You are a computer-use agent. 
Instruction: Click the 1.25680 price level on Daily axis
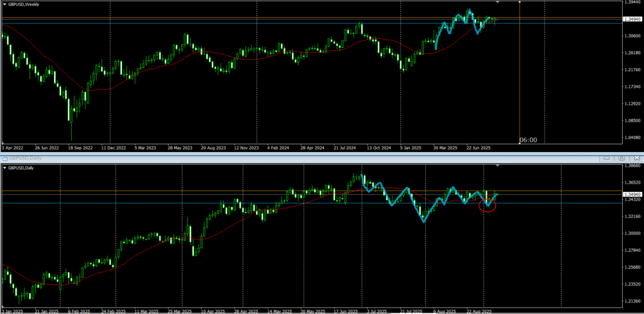tap(633, 267)
